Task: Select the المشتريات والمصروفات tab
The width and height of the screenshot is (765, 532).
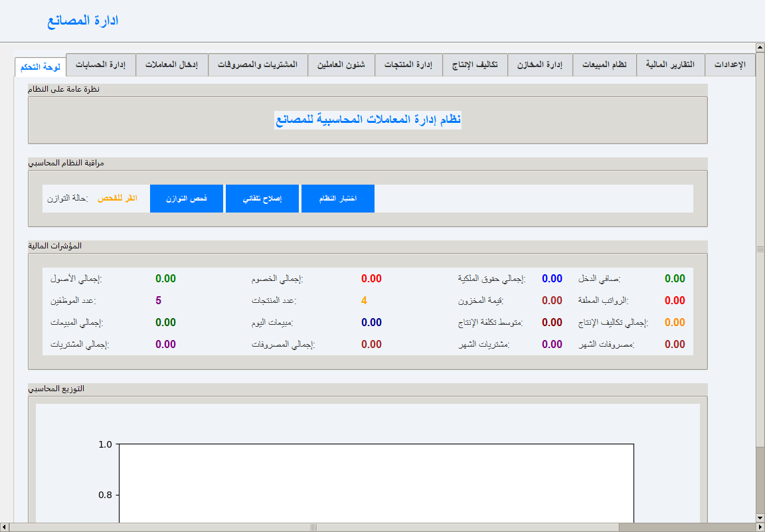Action: (258, 65)
